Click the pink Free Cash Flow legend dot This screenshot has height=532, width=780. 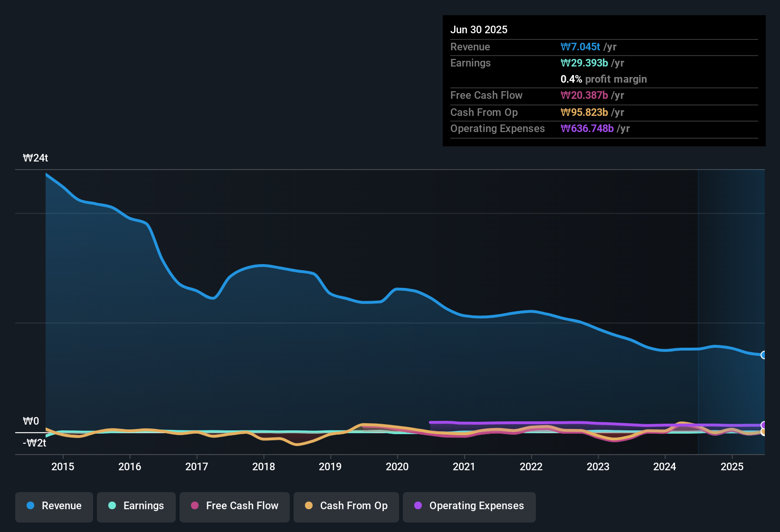[194, 506]
